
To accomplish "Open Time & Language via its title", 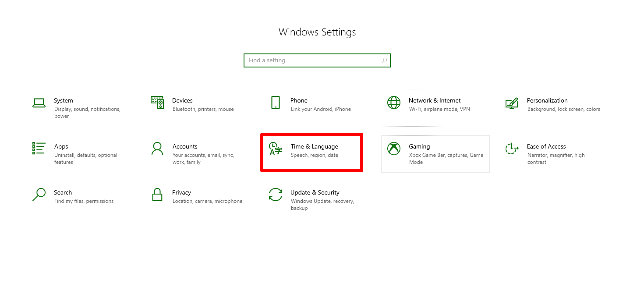I will coord(314,146).
